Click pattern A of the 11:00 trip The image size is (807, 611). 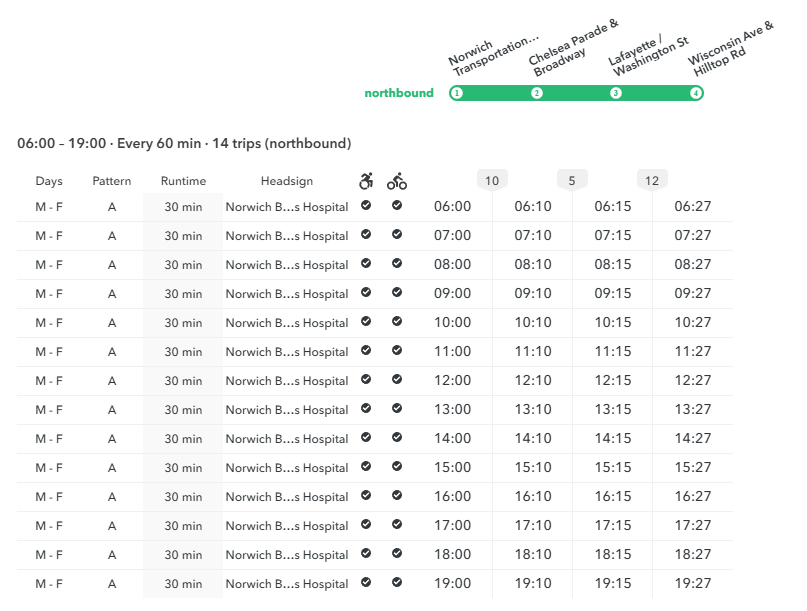(112, 352)
